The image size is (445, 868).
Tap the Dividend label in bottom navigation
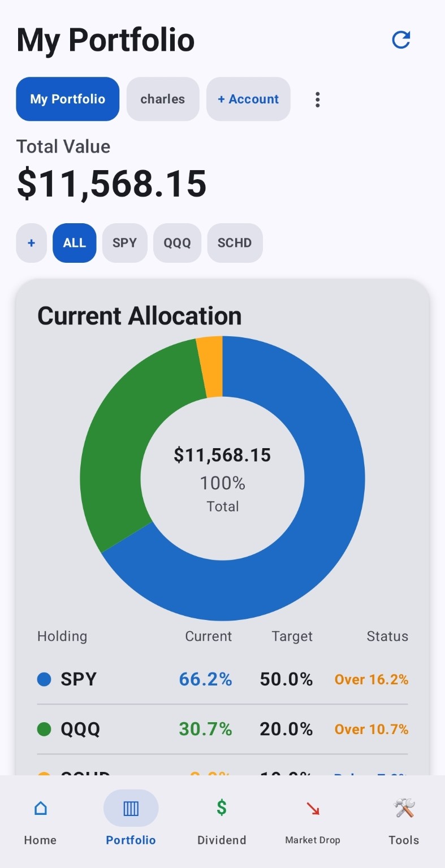[x=222, y=840]
